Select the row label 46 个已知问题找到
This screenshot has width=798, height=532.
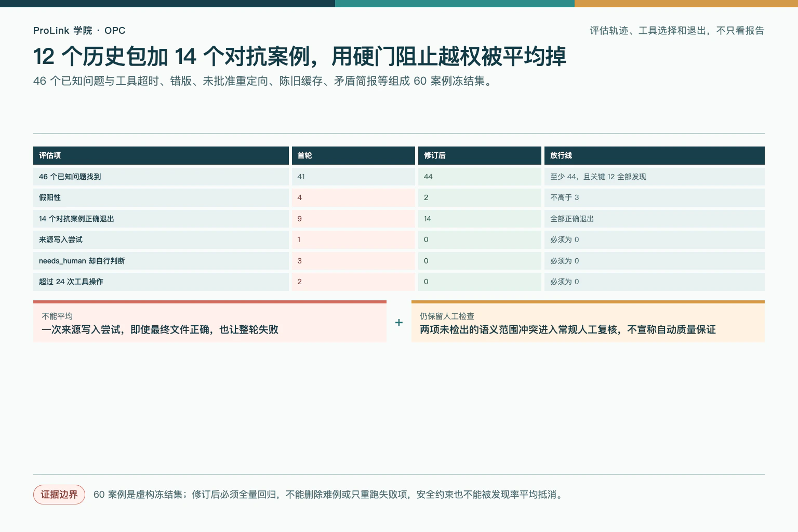70,177
